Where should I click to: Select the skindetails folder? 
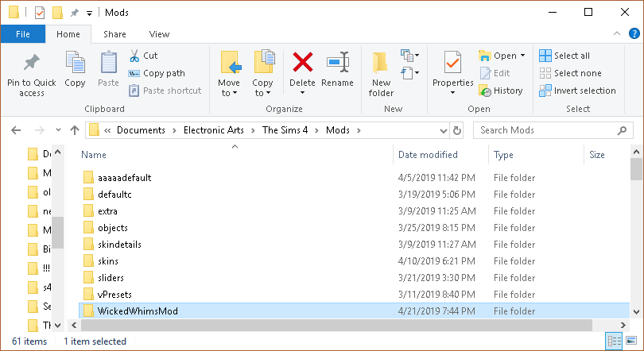tap(354, 245)
